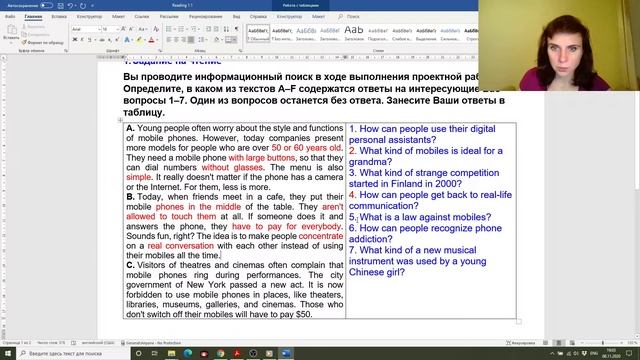Switch to the Вставка ribbon tab

[x=59, y=17]
